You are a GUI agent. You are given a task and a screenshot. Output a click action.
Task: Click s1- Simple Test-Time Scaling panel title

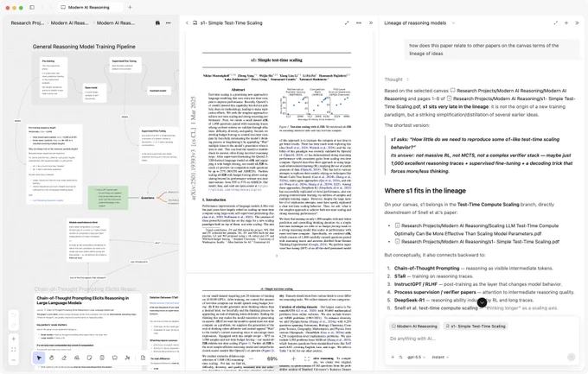[x=232, y=22]
